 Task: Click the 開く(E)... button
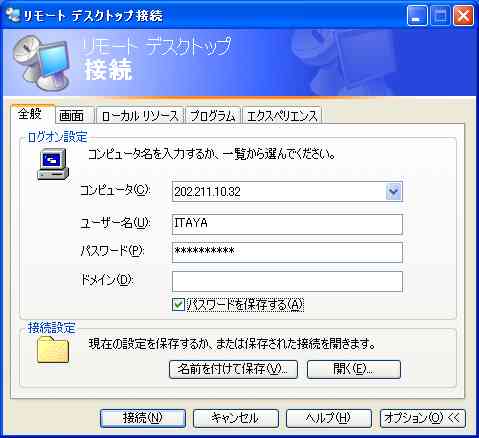pyautogui.click(x=353, y=369)
